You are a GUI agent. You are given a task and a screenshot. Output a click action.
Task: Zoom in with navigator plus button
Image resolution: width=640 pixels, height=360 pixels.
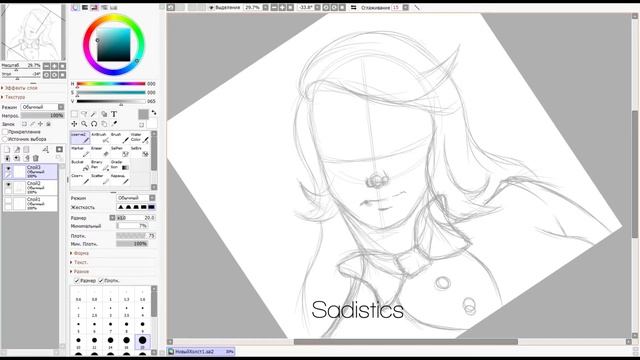[54, 66]
